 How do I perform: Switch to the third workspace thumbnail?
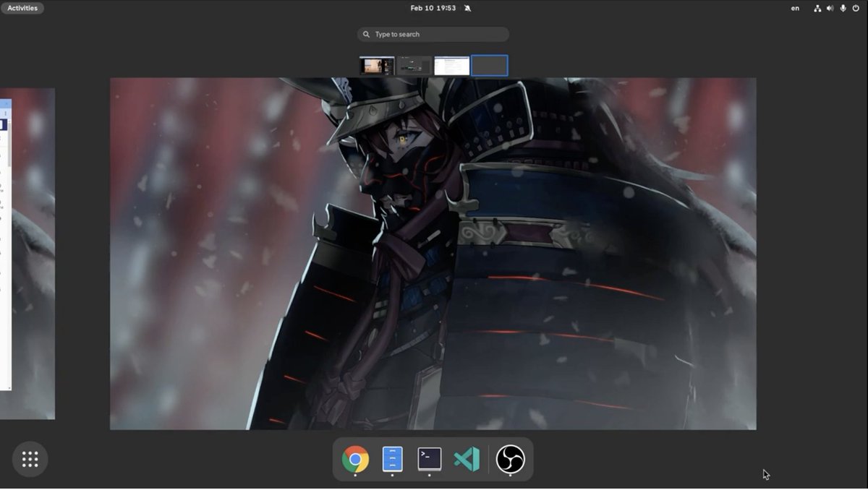[452, 66]
